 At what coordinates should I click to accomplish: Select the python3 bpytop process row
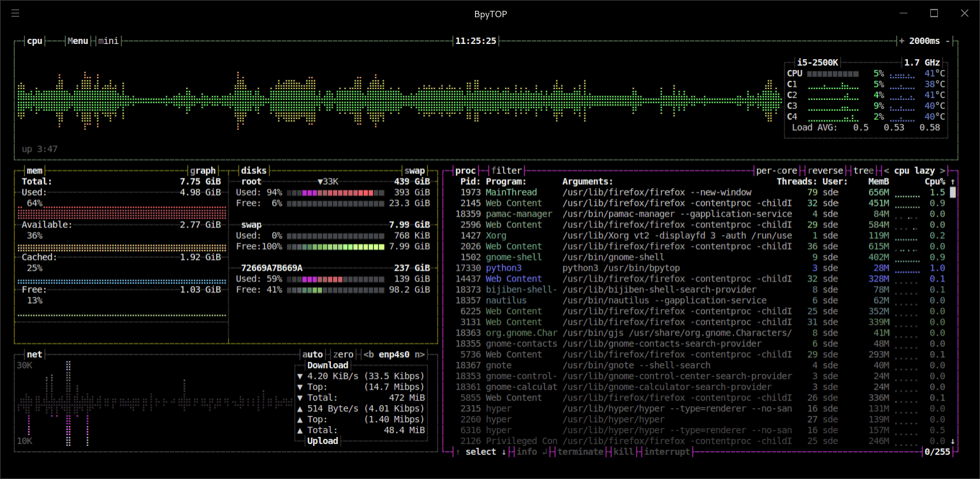700,268
